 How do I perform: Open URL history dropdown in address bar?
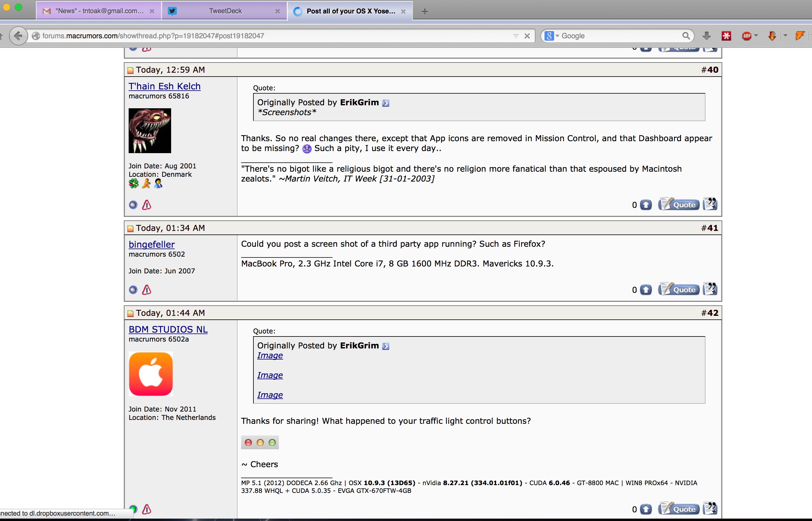click(516, 36)
